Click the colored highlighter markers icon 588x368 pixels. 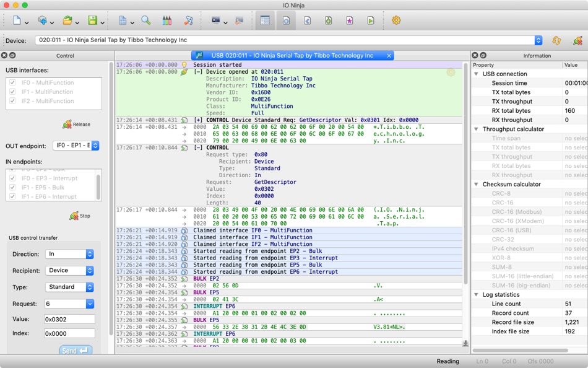(x=167, y=20)
